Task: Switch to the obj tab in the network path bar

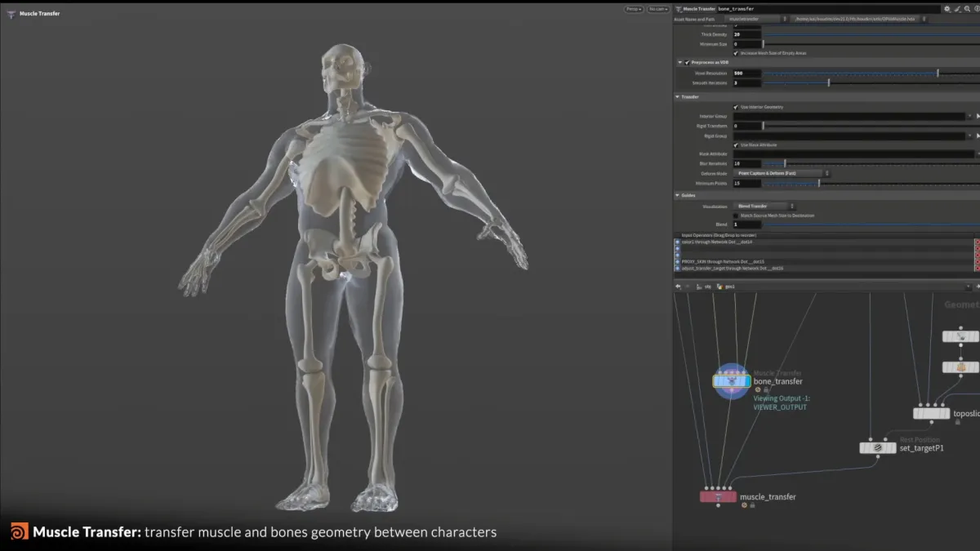Action: 708,287
